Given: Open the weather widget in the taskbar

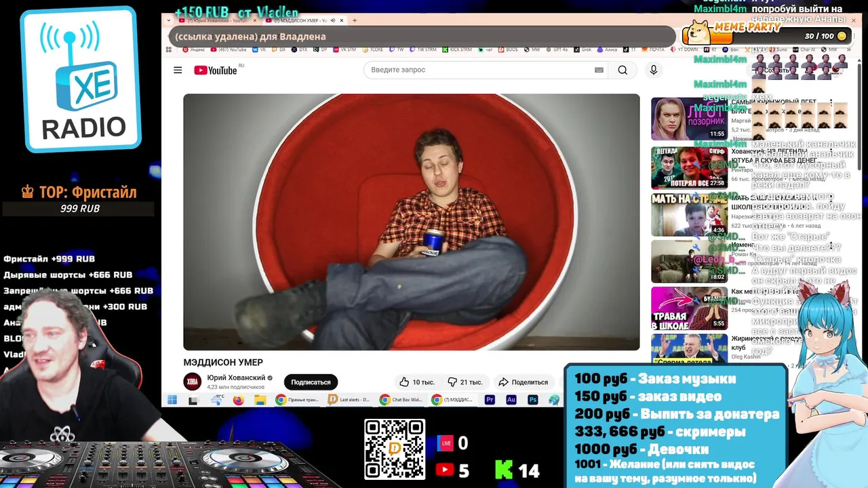Looking at the screenshot, I should [217, 400].
